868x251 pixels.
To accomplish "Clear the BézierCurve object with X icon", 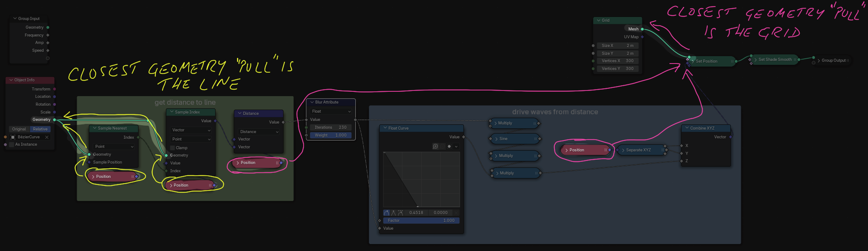I will pyautogui.click(x=47, y=137).
